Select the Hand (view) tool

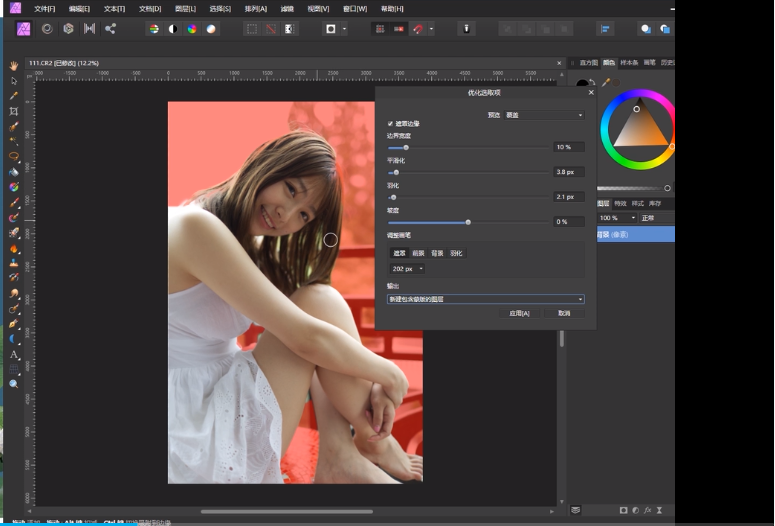pos(13,65)
